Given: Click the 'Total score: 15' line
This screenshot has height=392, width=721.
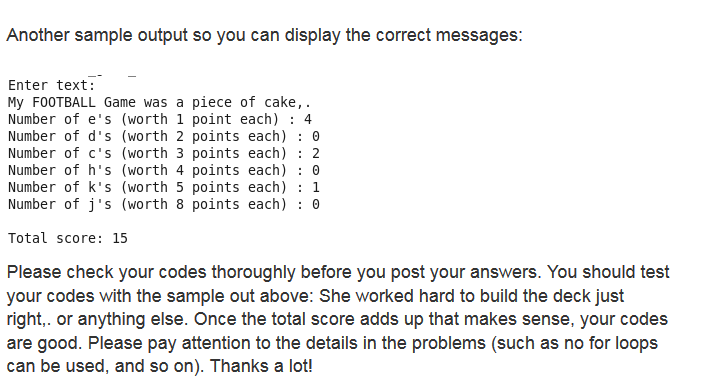Looking at the screenshot, I should point(68,239).
